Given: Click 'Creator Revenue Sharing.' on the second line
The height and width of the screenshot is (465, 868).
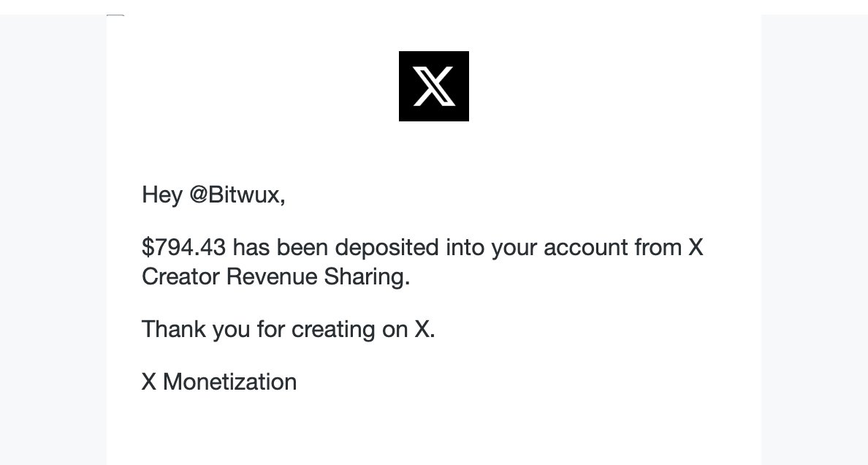Looking at the screenshot, I should click(276, 278).
